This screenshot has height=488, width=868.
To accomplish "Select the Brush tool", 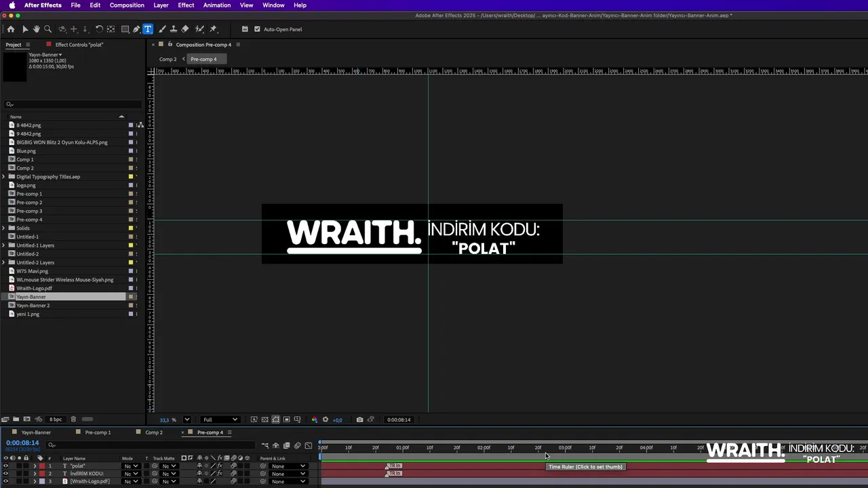I will (162, 29).
